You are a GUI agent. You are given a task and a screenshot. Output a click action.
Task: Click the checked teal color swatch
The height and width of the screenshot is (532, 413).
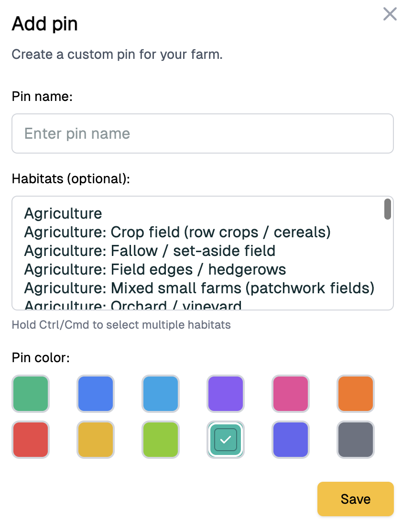[x=226, y=440]
